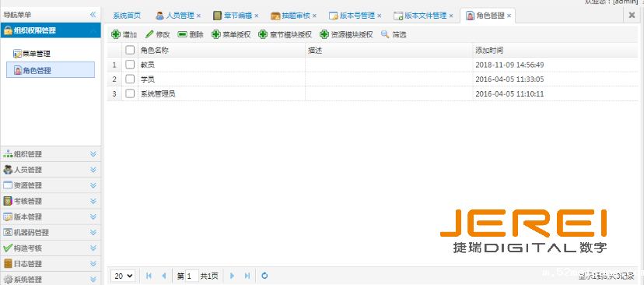Switch to the 系统首页 tab
This screenshot has width=644, height=285.
click(x=127, y=16)
